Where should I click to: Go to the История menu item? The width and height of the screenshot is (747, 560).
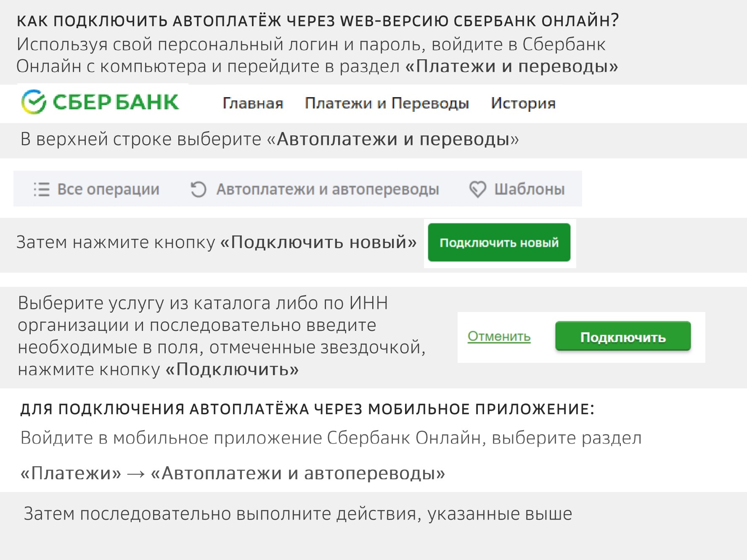[523, 103]
